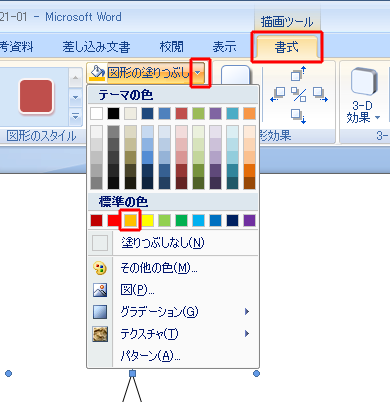Open the 校閲 ribbon tab
The width and height of the screenshot is (390, 402).
(x=171, y=47)
